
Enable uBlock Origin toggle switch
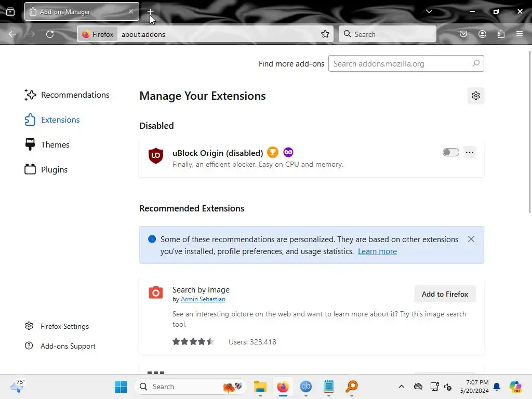(450, 152)
